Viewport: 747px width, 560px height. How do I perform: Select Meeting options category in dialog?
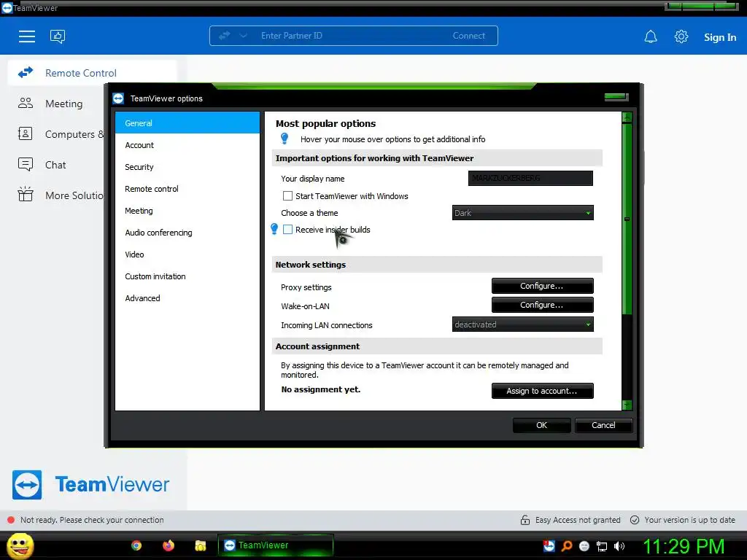click(187, 211)
